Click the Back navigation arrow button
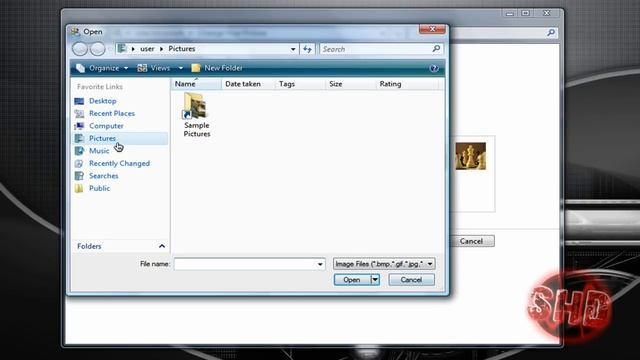This screenshot has width=640, height=360. point(80,49)
